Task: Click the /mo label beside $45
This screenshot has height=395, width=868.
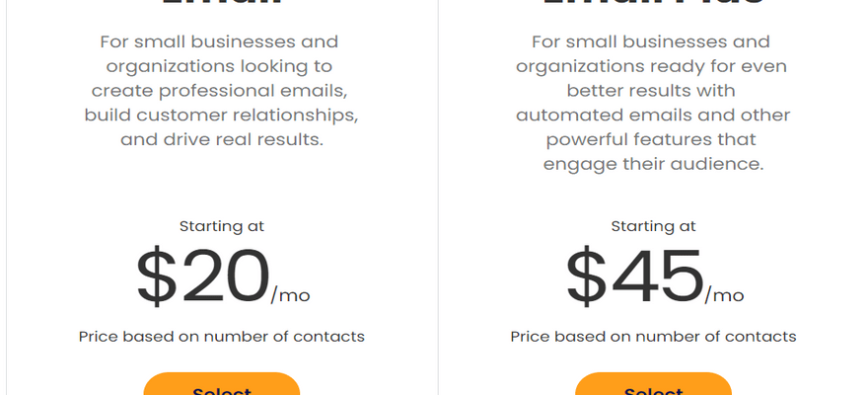Action: point(724,294)
